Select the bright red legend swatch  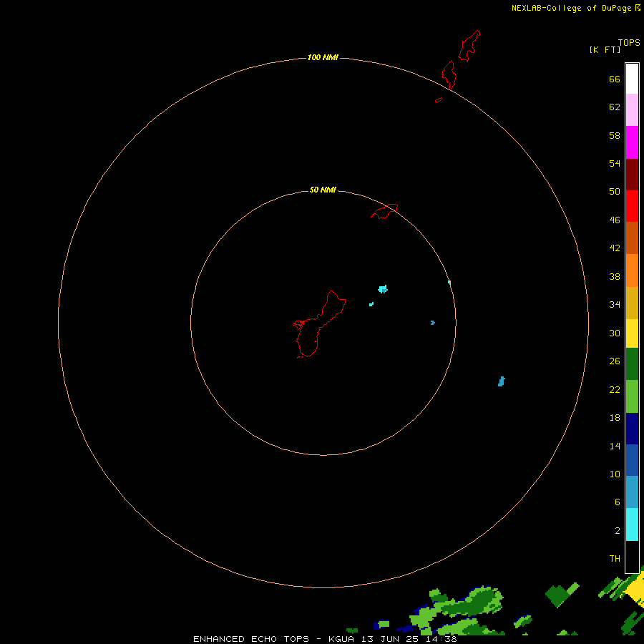(632, 206)
